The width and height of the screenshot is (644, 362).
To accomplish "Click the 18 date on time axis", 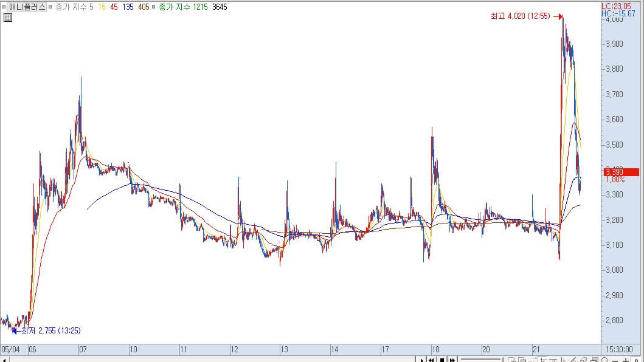I will pos(435,350).
